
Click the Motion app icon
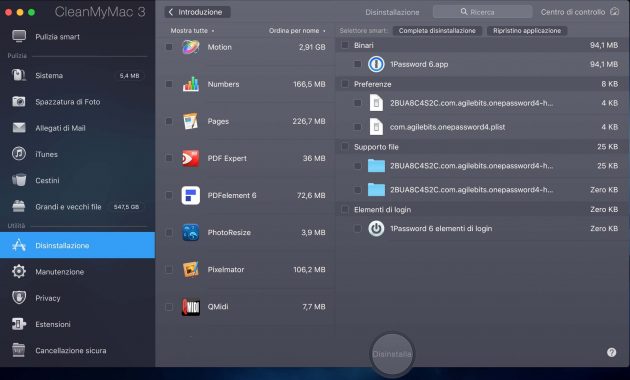[x=190, y=47]
